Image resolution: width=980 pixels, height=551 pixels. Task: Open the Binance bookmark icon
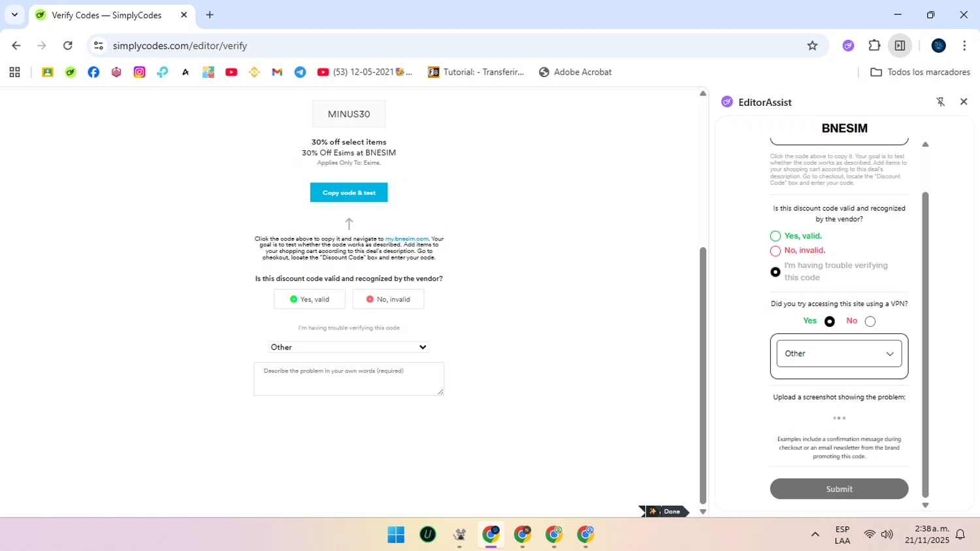point(254,72)
